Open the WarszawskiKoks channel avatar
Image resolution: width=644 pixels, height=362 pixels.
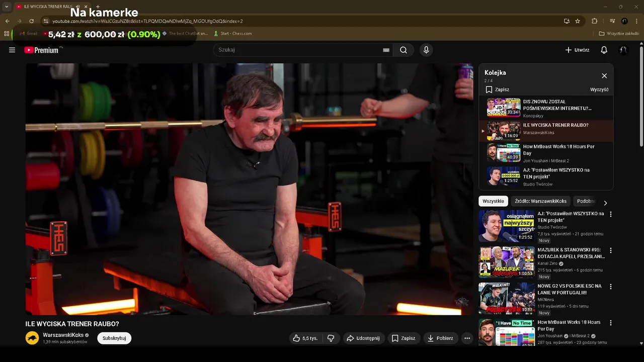coord(32,338)
